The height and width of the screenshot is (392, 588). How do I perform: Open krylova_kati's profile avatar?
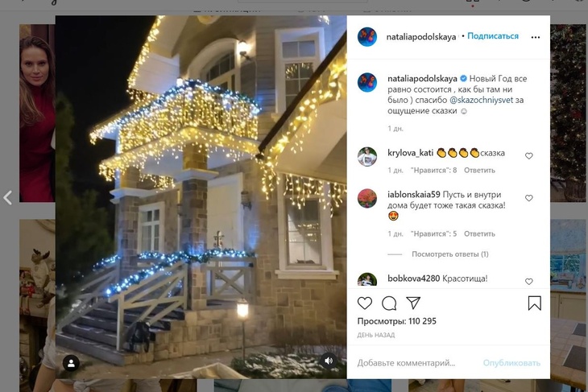click(367, 156)
